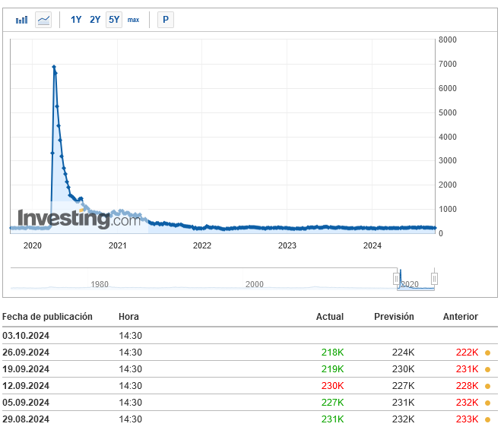Select the line chart view icon
The image size is (504, 430).
click(x=43, y=20)
